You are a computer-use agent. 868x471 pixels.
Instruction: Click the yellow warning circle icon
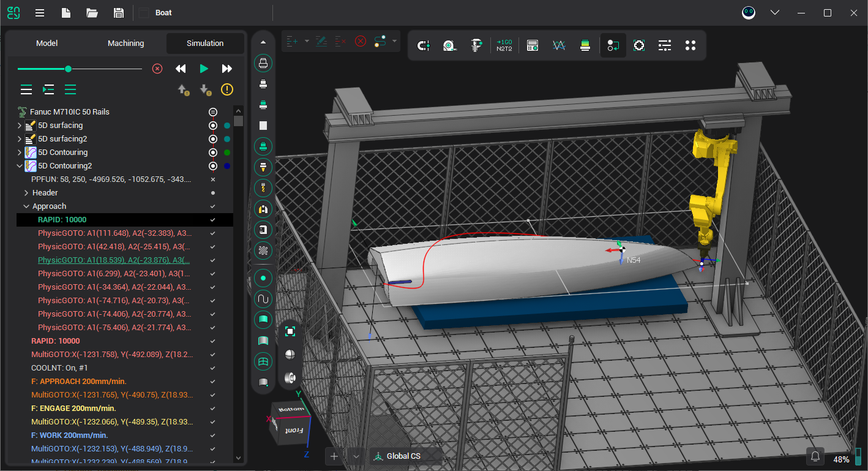[x=227, y=89]
